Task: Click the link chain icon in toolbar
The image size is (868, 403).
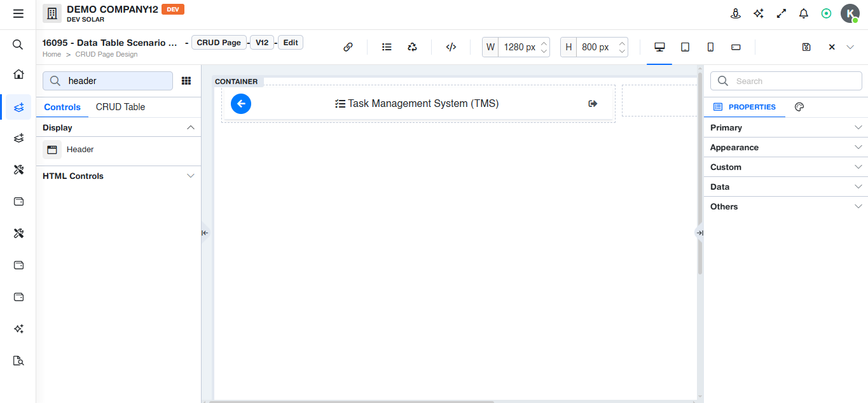Action: [x=348, y=46]
